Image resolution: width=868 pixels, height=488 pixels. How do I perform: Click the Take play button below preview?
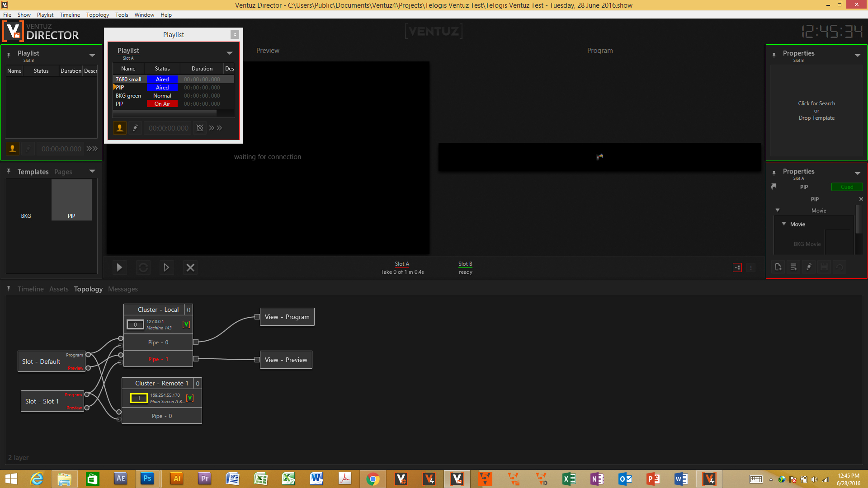tap(119, 267)
